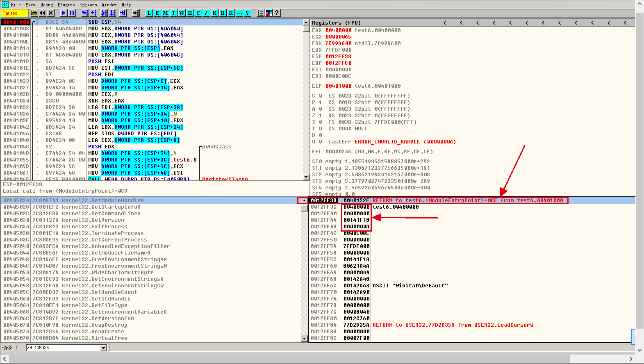Close the debugged program with the X icon
Image resolution: width=644 pixels, height=364 pixels.
pyautogui.click(x=51, y=13)
